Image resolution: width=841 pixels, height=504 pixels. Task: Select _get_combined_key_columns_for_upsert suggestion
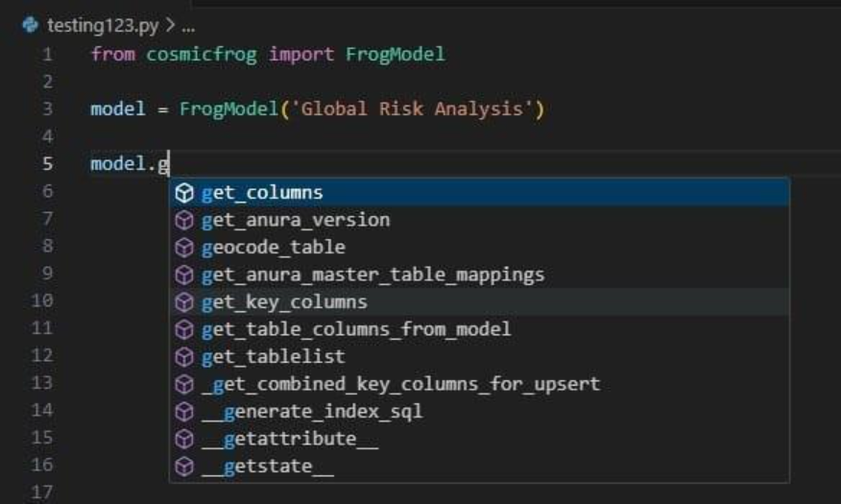pos(400,384)
